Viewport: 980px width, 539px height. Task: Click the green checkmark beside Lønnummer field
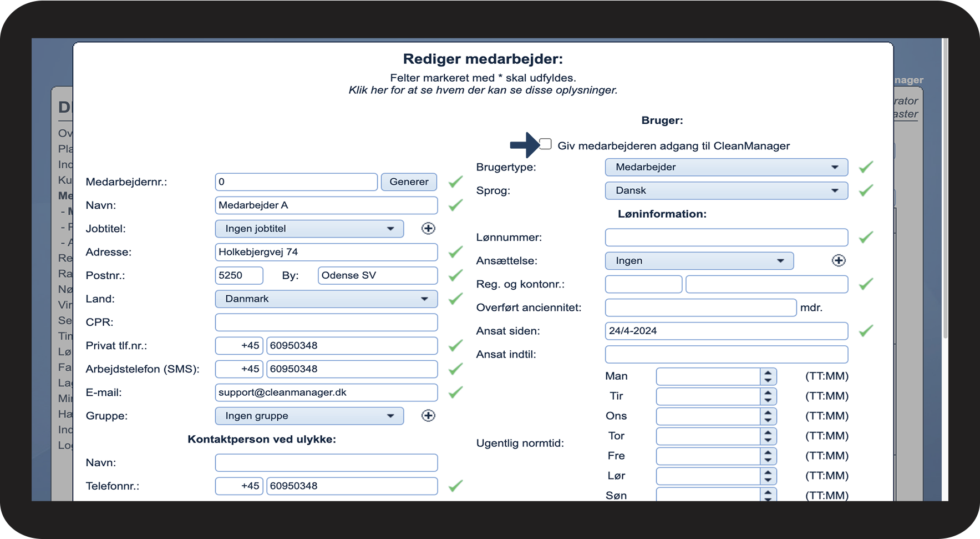pyautogui.click(x=866, y=238)
